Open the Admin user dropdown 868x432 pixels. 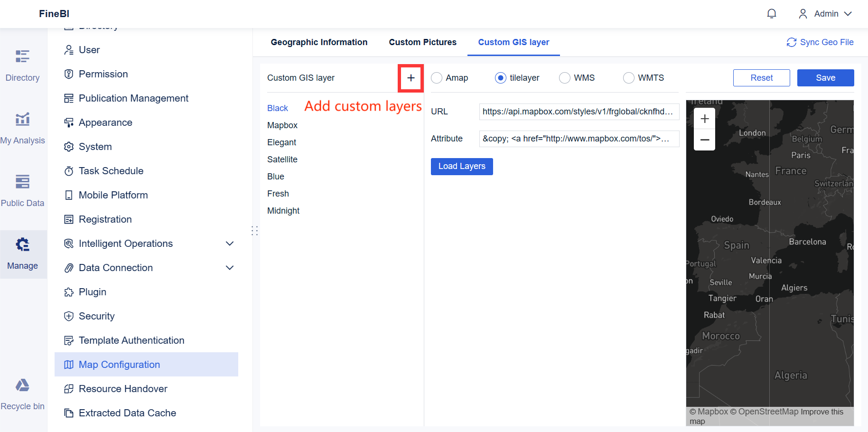click(826, 14)
